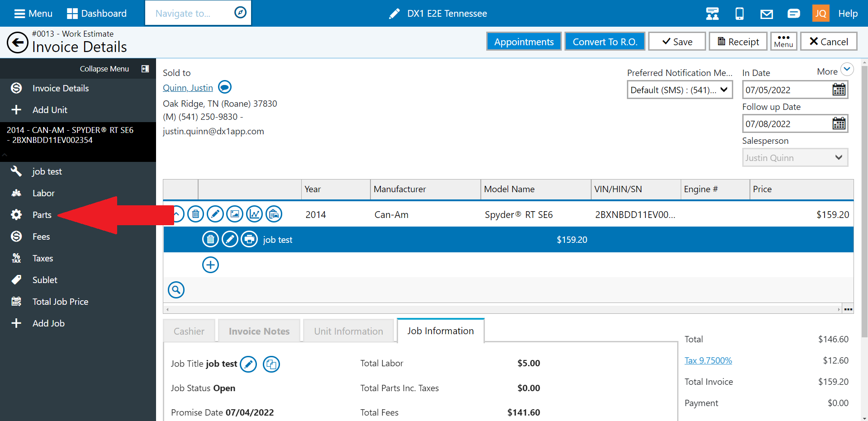Open the Follow up Date calendar picker
The width and height of the screenshot is (868, 421).
click(839, 123)
